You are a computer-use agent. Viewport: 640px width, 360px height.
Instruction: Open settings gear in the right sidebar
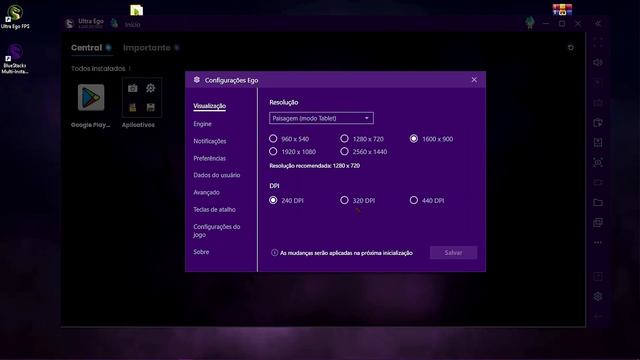tap(598, 296)
